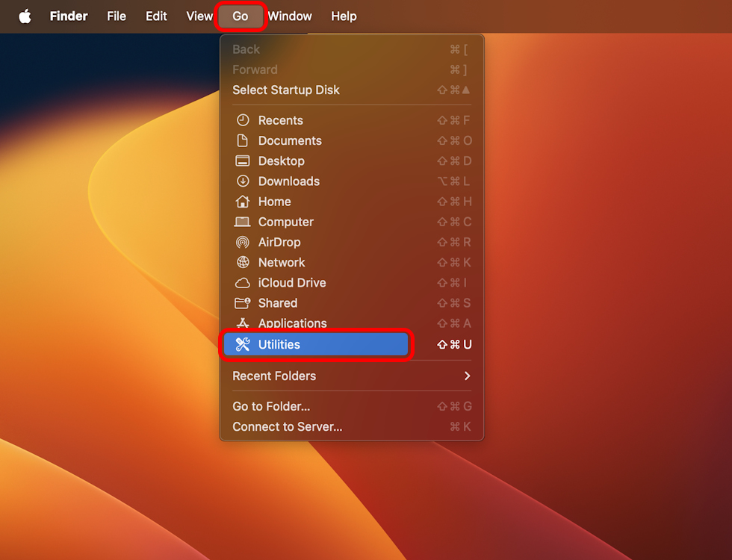Click the iCloud Drive cloud icon

tap(242, 283)
